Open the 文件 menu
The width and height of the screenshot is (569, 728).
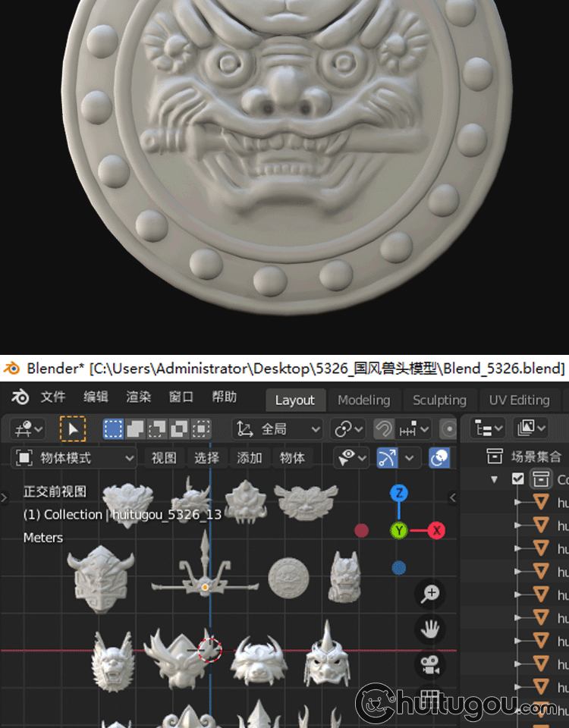click(x=53, y=397)
